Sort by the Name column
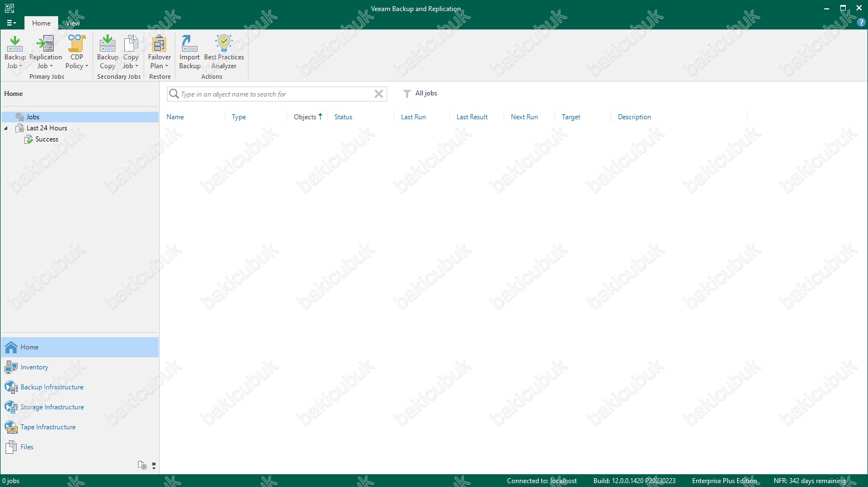 pos(175,117)
